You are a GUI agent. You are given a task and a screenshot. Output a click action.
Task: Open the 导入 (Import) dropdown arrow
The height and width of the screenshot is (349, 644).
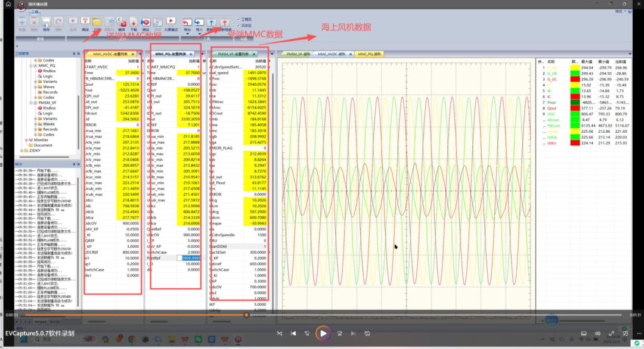[199, 33]
